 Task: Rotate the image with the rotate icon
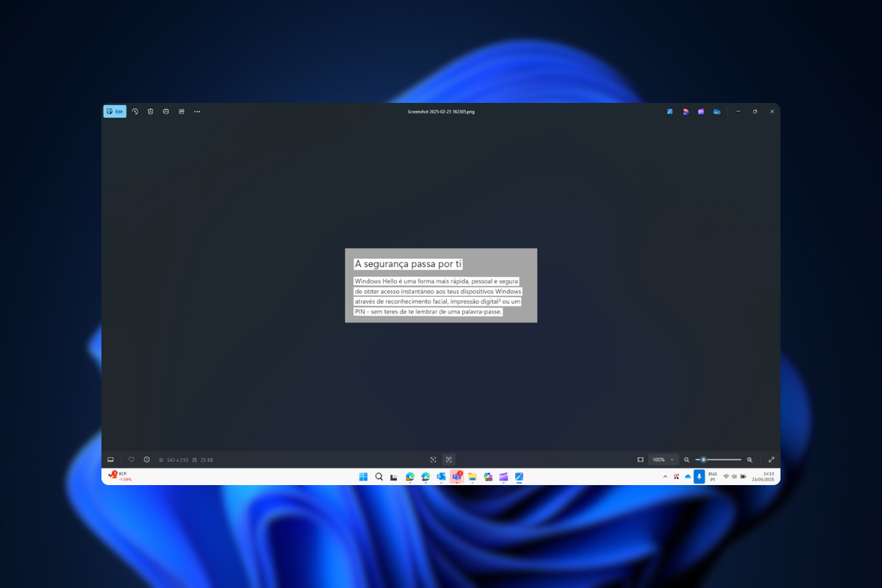point(135,112)
